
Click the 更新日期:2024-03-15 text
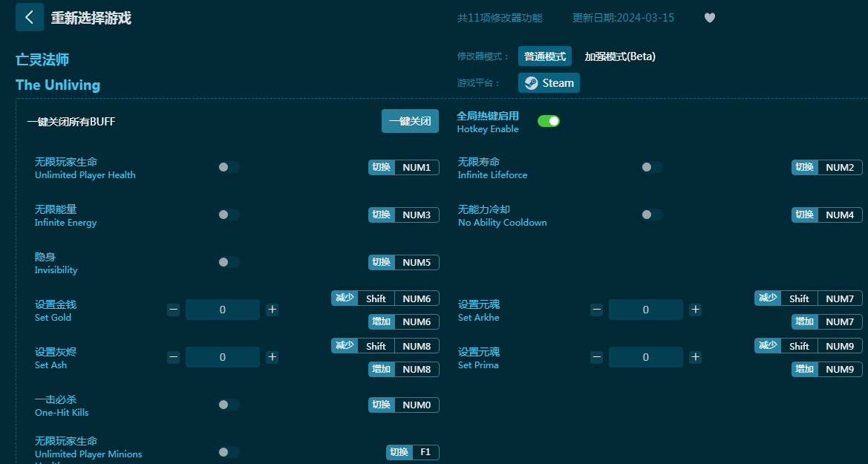[623, 18]
